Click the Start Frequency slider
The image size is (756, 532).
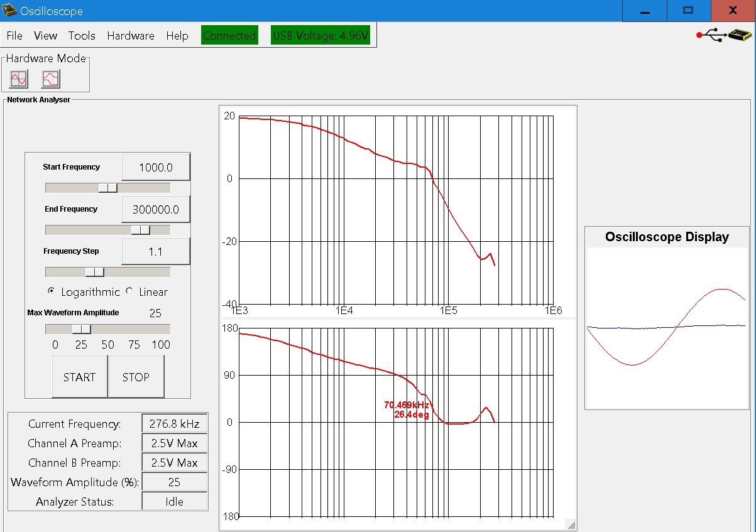(x=107, y=188)
